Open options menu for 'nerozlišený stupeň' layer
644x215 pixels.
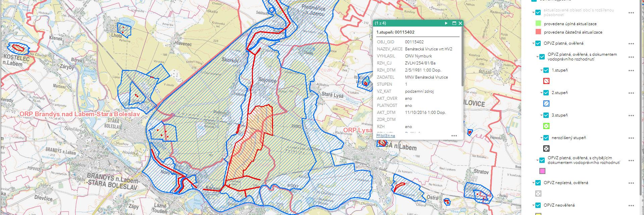tap(631, 138)
